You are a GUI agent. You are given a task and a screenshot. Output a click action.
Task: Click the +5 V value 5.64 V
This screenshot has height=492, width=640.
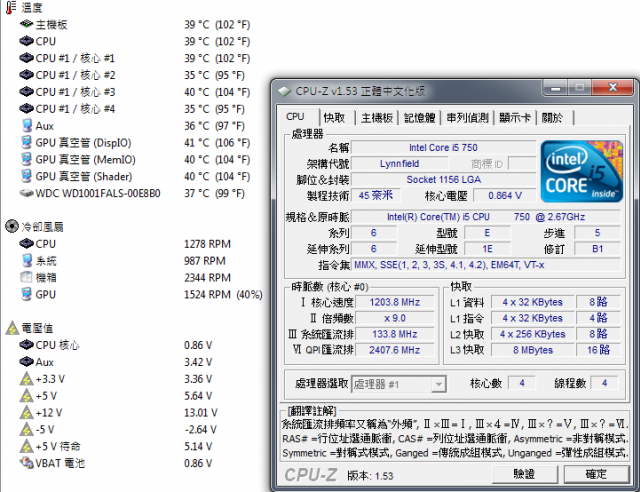[198, 396]
